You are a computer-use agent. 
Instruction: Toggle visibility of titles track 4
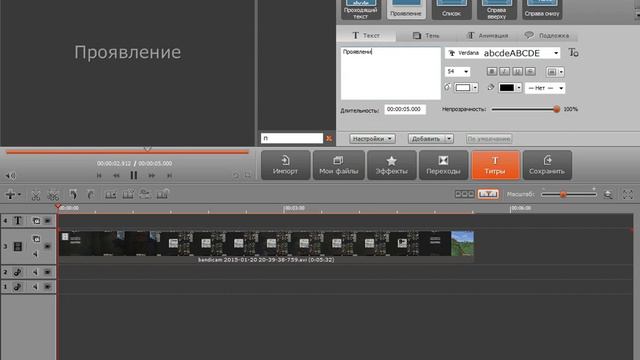[48, 221]
